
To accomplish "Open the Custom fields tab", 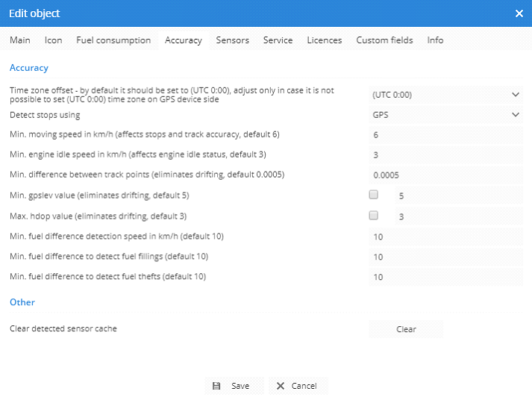I will pos(384,40).
